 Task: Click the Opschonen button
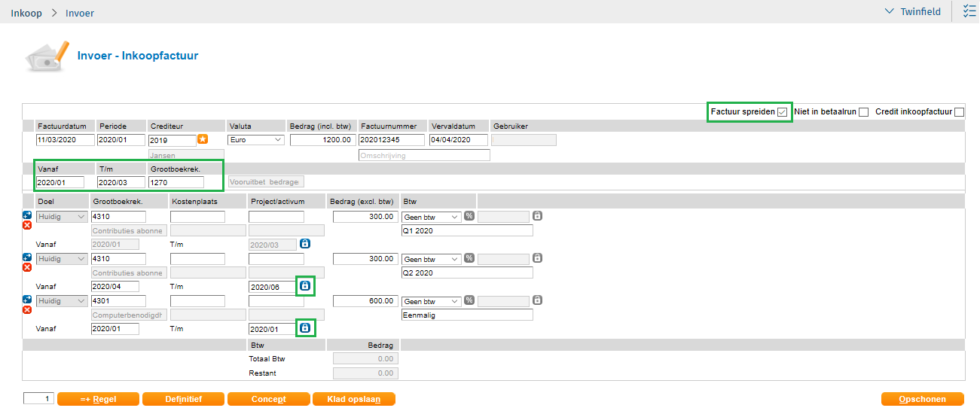[923, 399]
